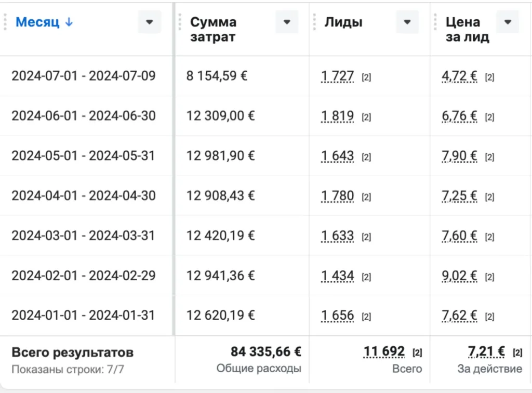The image size is (532, 393).
Task: Click the total 7,21 € per action
Action: pyautogui.click(x=486, y=351)
